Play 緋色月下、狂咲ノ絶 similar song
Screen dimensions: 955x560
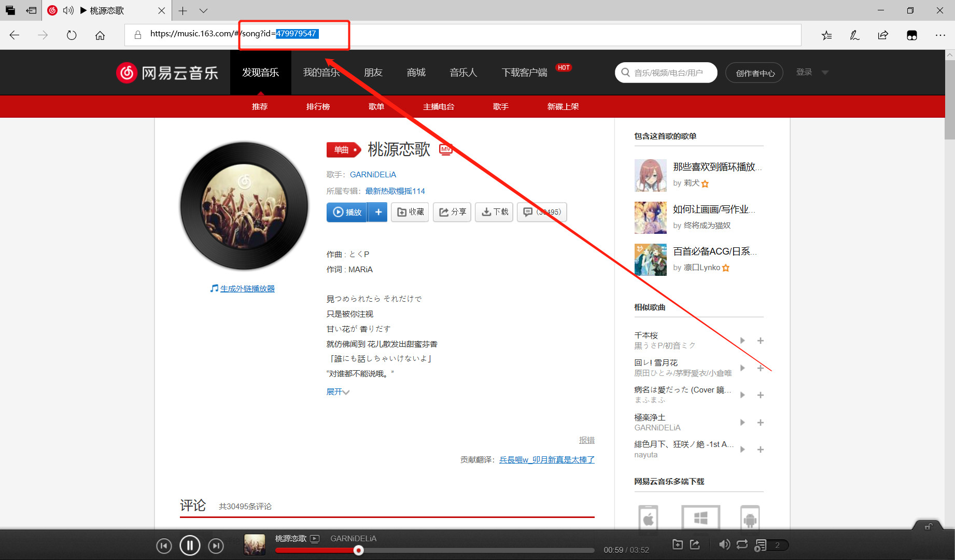tap(742, 450)
